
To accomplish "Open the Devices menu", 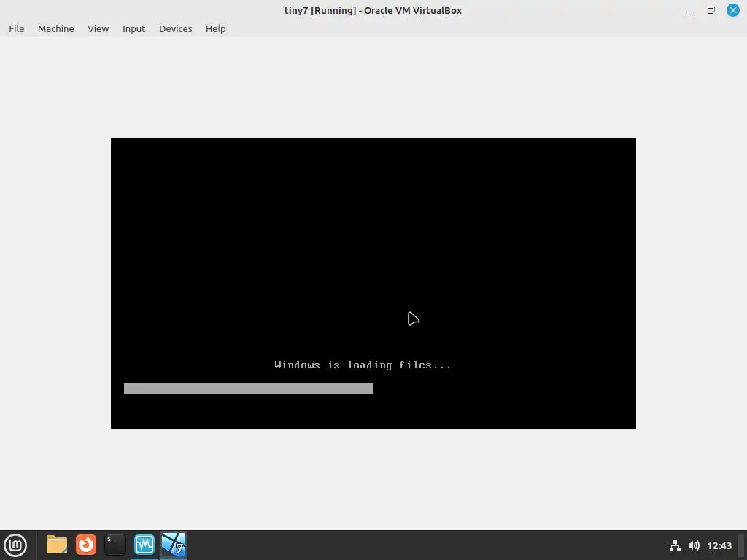I will coord(175,28).
